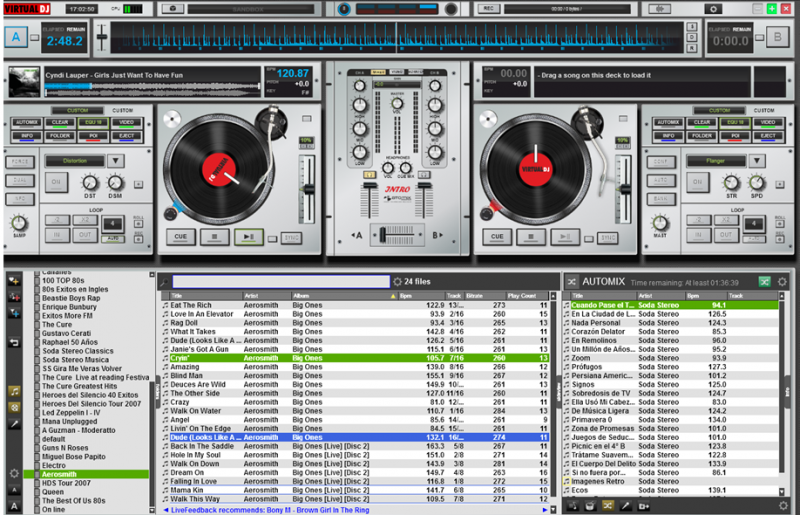The height and width of the screenshot is (515, 800).
Task: Click right deck play/pause button
Action: click(565, 237)
